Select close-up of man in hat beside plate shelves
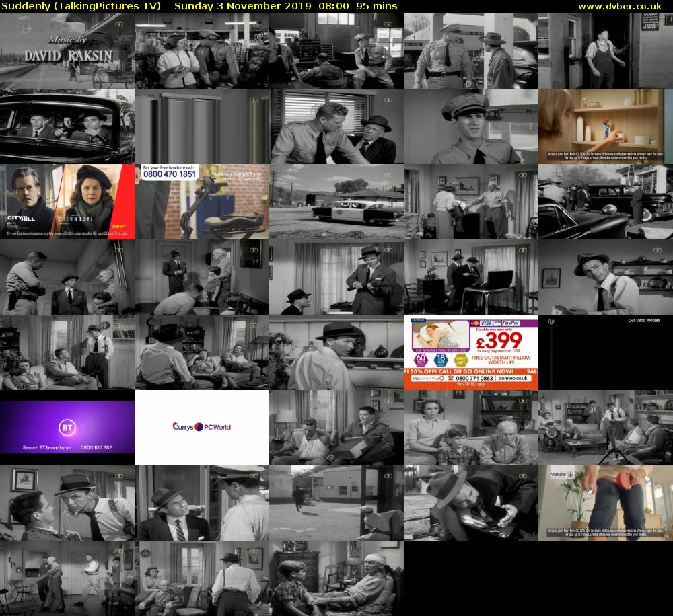Screen dimensions: 673x616 point(606,277)
